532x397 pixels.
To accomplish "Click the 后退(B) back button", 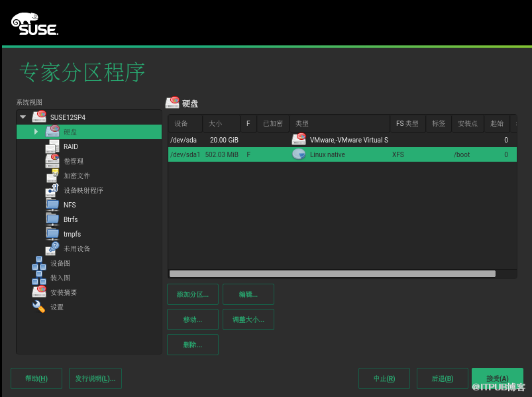I will pyautogui.click(x=443, y=378).
